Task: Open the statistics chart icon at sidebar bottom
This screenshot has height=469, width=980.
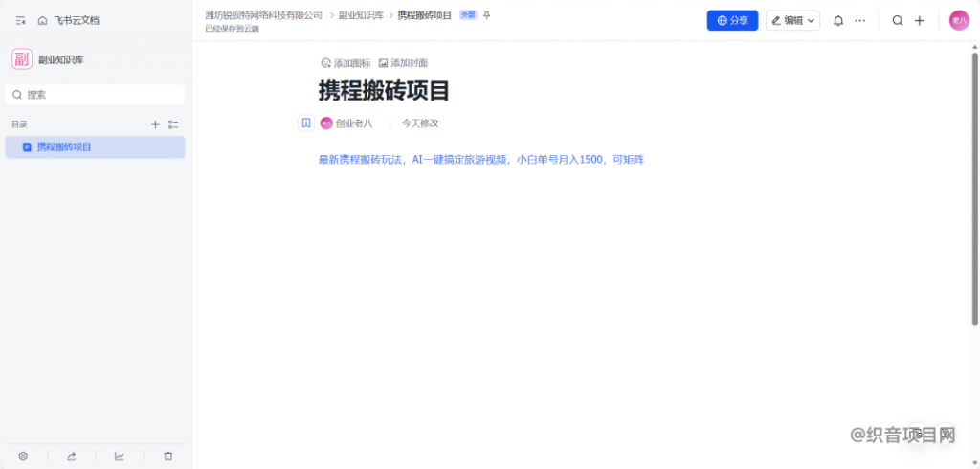Action: pos(120,457)
